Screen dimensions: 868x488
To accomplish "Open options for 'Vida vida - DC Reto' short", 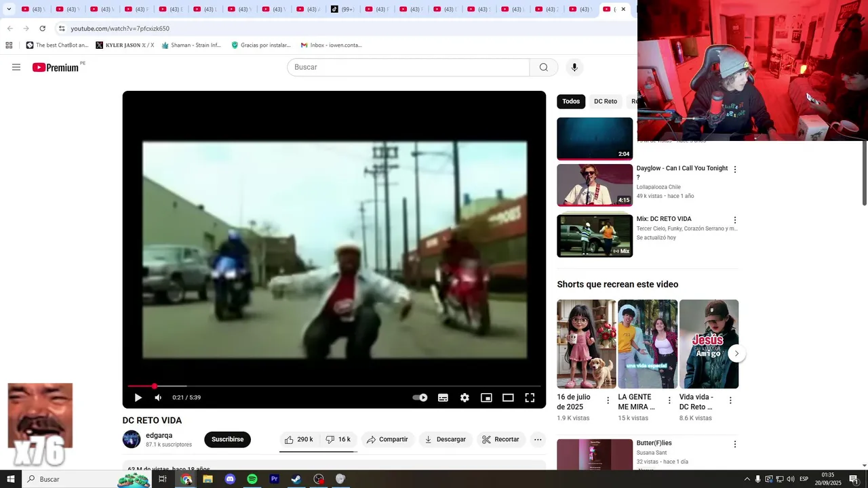I will coord(730,401).
